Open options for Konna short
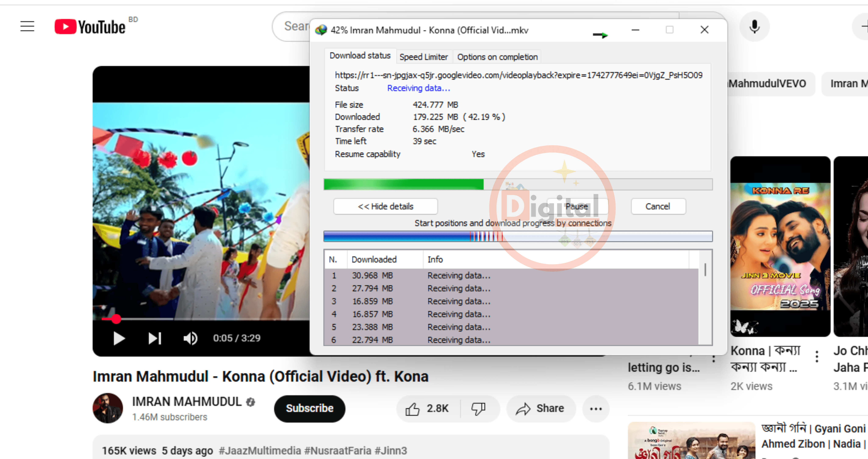This screenshot has width=868, height=459. click(817, 356)
